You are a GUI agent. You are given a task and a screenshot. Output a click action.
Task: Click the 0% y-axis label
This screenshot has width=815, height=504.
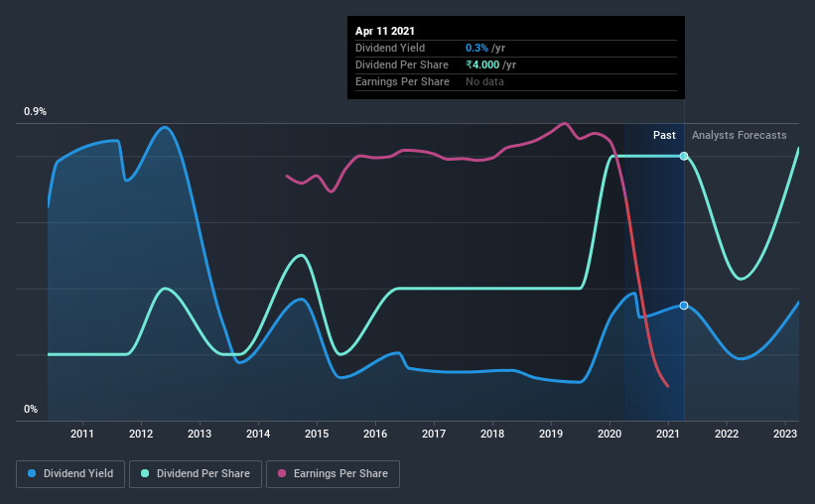tap(31, 409)
